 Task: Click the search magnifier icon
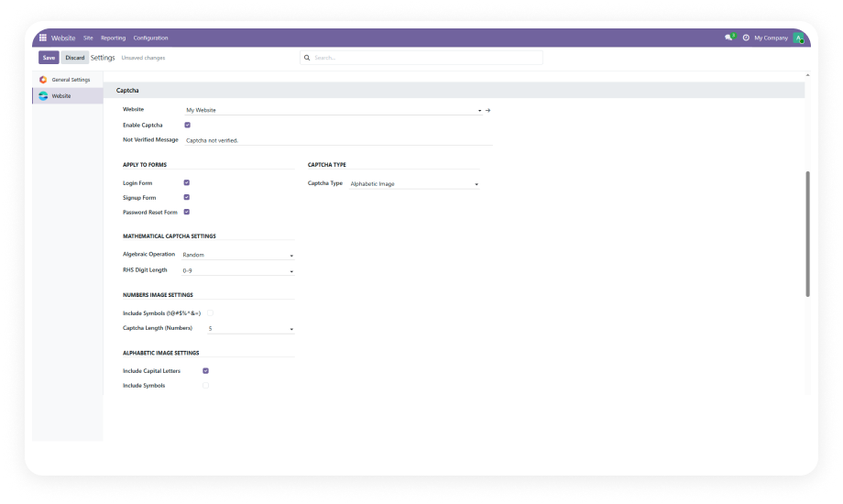coord(307,58)
